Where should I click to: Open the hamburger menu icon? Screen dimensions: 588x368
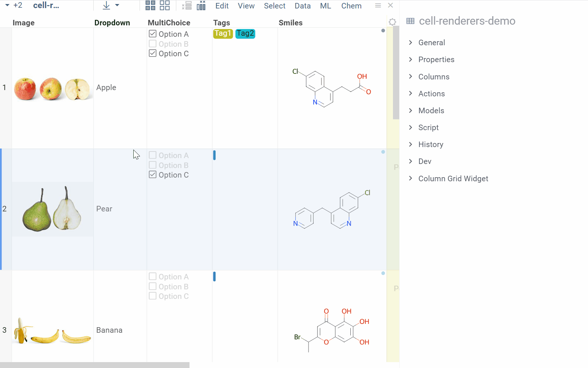point(378,6)
